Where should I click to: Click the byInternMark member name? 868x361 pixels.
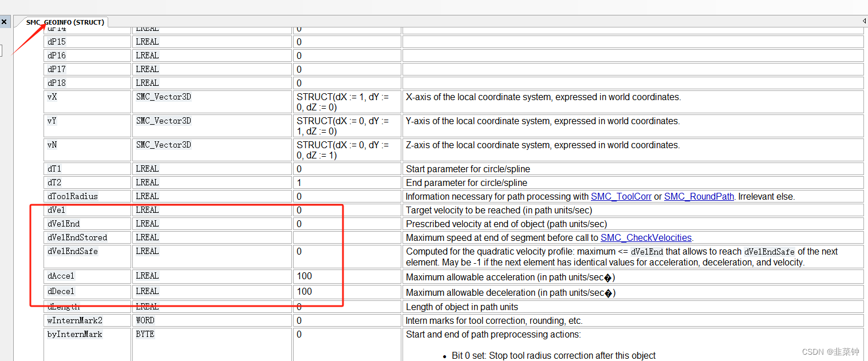tap(75, 334)
